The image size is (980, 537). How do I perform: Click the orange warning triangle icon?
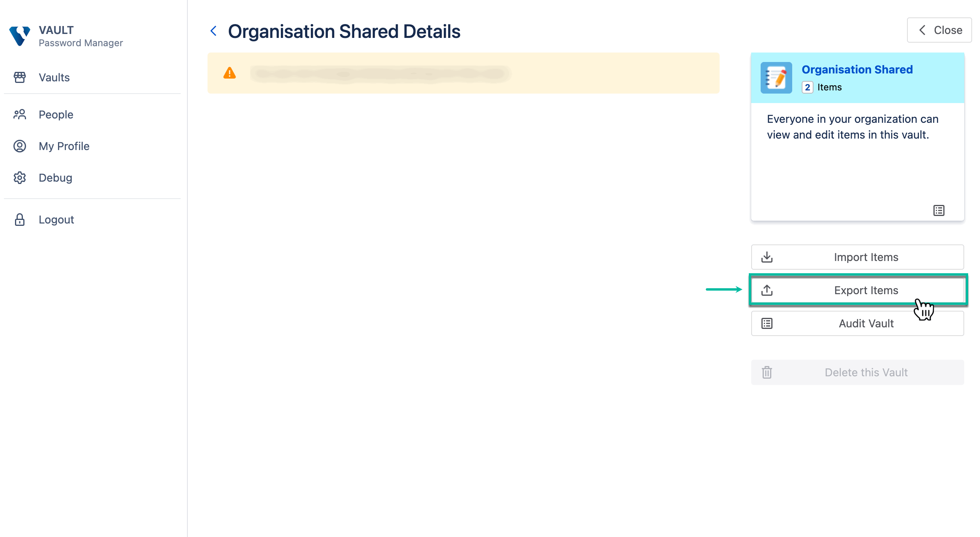[230, 73]
